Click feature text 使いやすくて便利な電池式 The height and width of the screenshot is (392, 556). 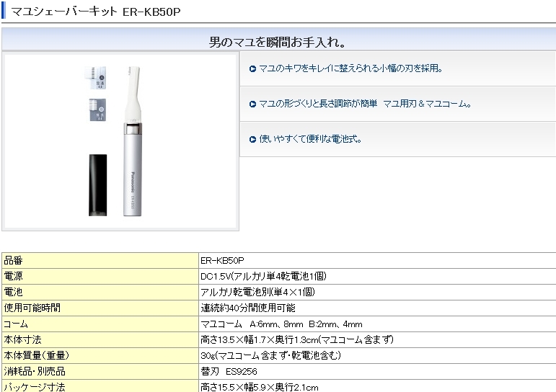[x=310, y=139]
